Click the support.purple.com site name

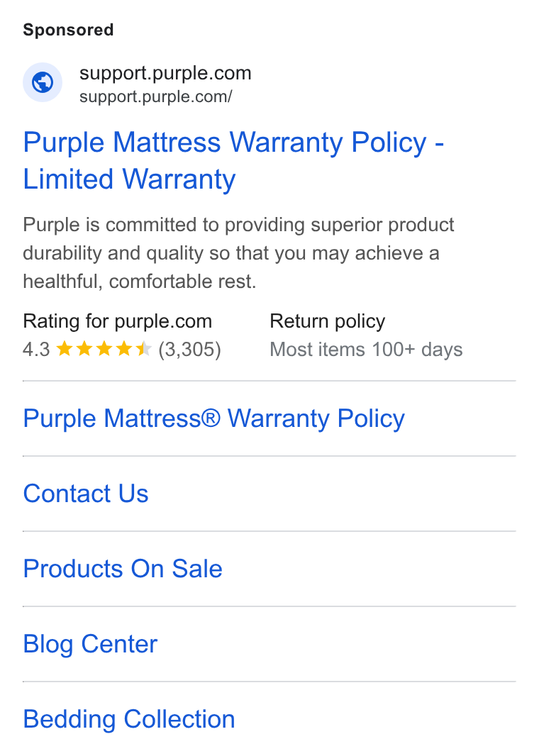pos(165,73)
